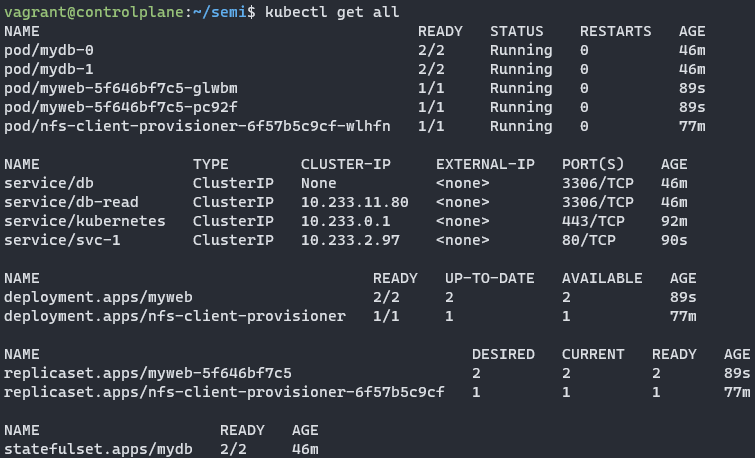Click cluster IP '10.233.0.1'
The width and height of the screenshot is (755, 458).
(346, 222)
